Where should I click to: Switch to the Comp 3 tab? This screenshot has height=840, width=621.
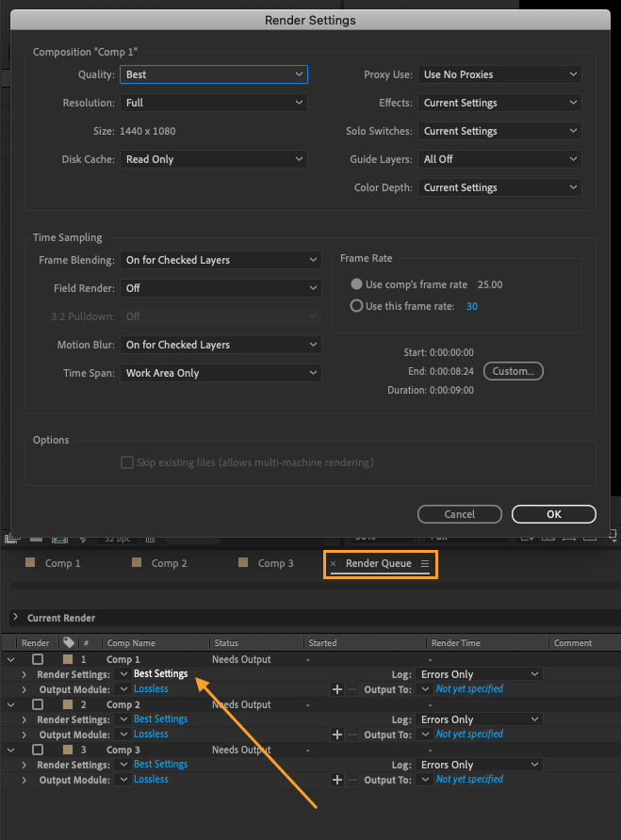[276, 563]
